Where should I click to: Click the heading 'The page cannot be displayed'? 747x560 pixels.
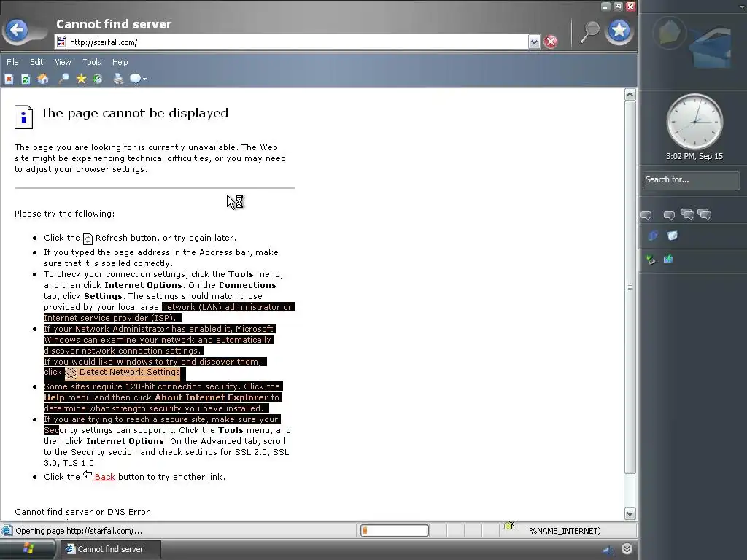click(x=134, y=113)
